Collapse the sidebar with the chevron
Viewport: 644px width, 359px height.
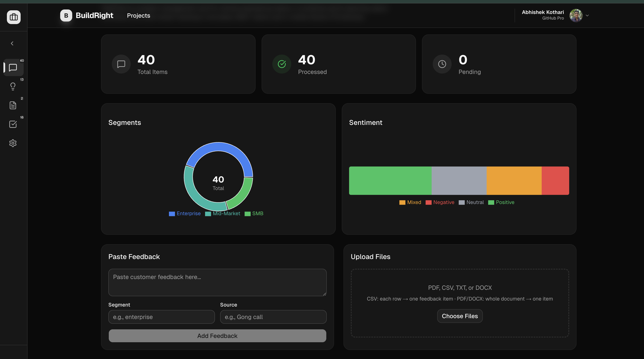(x=12, y=43)
